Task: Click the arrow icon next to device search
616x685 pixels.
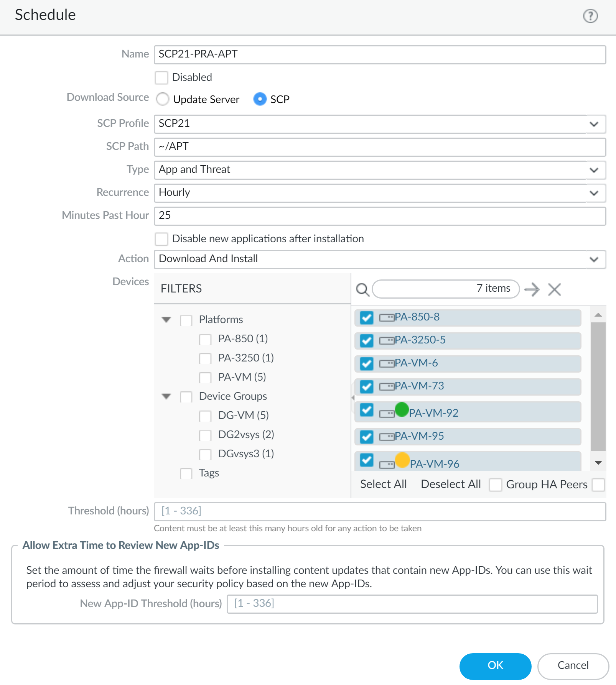Action: (x=532, y=289)
